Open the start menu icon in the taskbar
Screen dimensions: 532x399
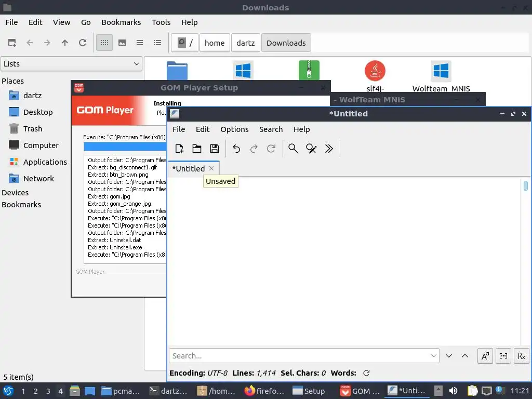8,391
